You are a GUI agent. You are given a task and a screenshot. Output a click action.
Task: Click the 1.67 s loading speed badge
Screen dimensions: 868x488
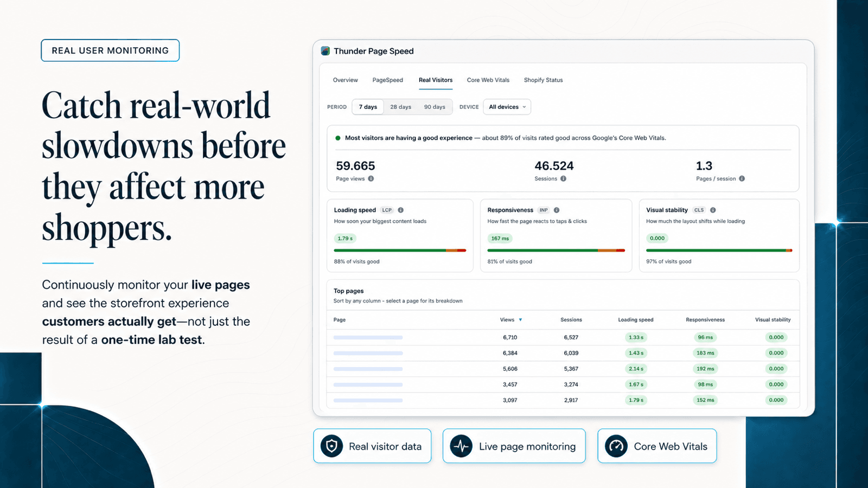636,384
